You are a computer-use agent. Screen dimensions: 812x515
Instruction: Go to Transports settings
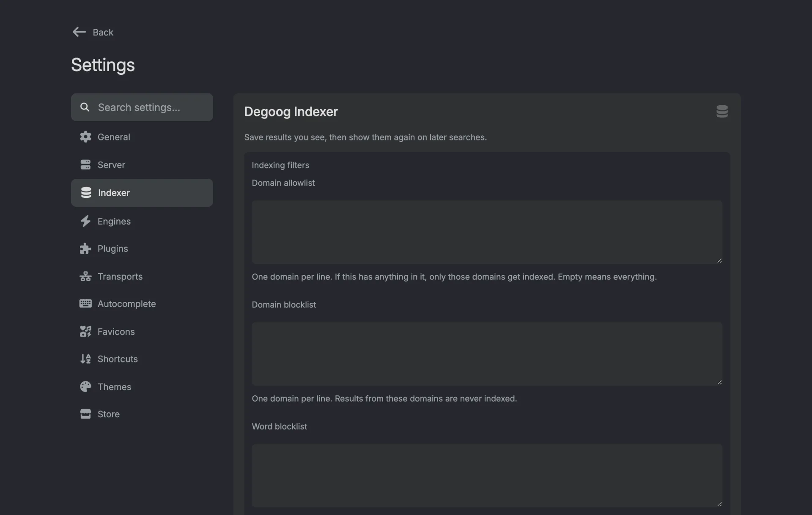142,276
